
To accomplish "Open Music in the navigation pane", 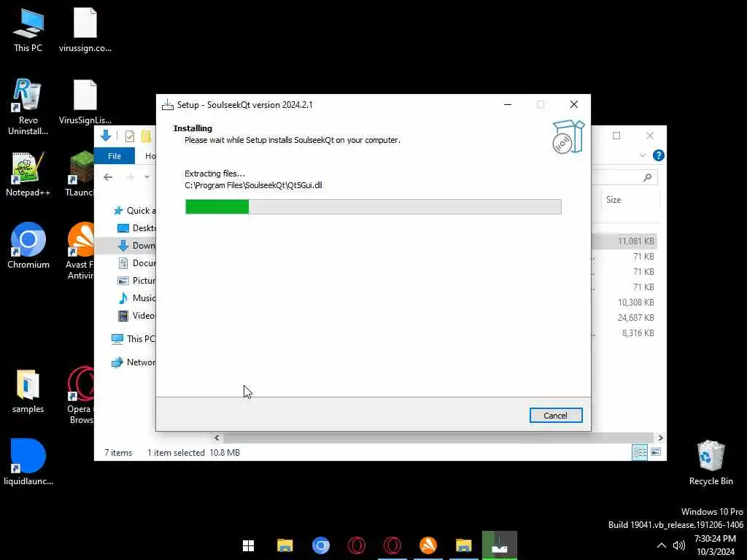I will pos(136,298).
